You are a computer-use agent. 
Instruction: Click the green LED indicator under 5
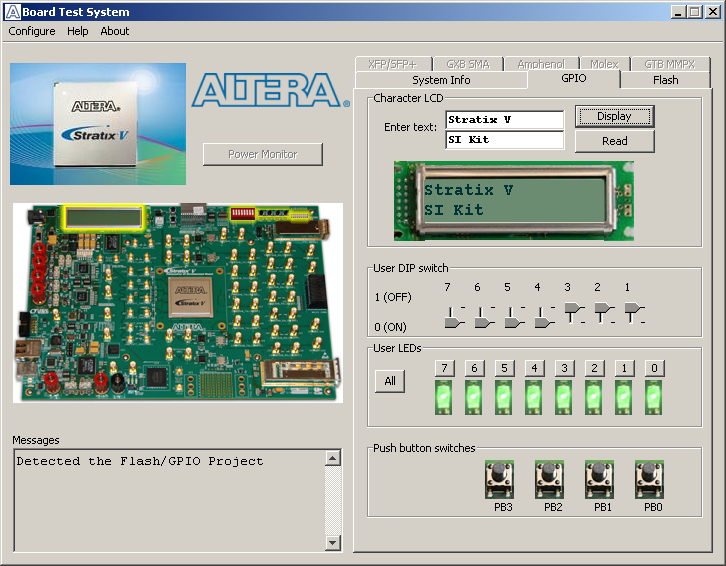pyautogui.click(x=504, y=397)
